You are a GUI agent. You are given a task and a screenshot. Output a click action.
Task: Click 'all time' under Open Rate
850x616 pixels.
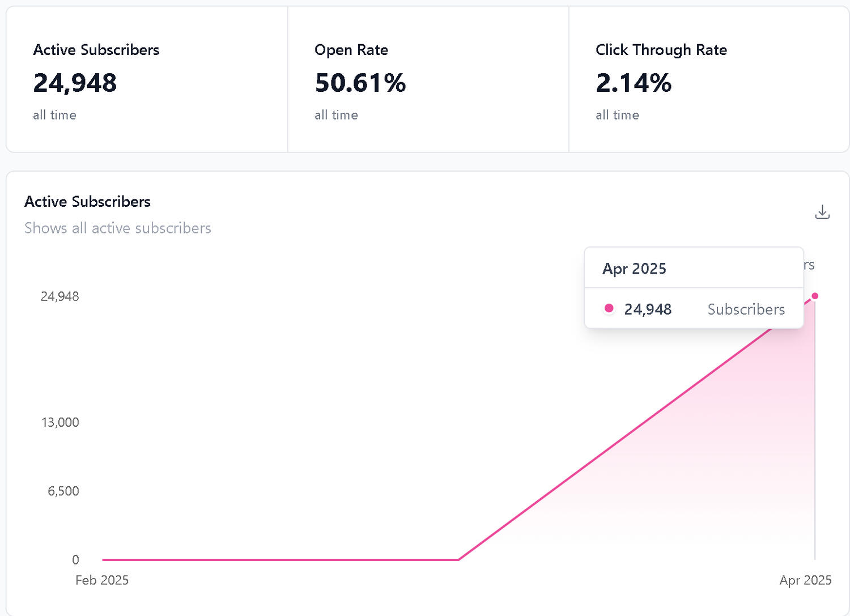tap(336, 115)
